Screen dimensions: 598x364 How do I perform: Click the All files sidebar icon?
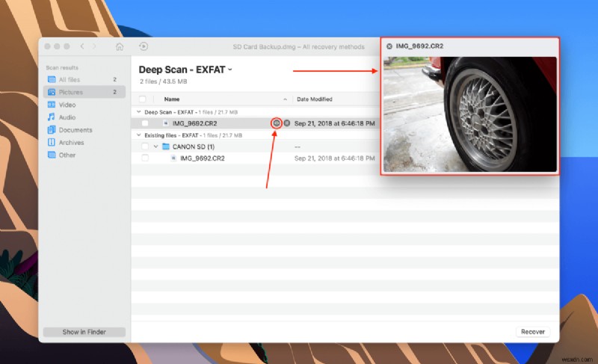point(52,79)
